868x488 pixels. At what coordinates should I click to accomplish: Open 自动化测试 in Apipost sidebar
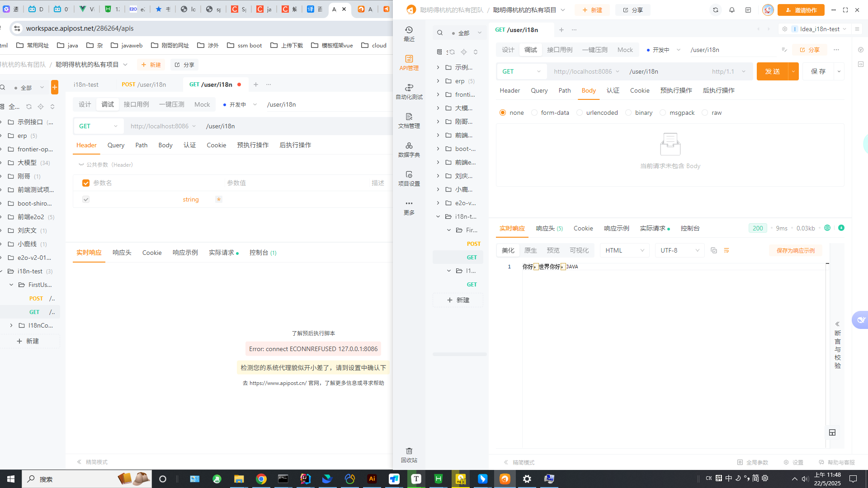click(x=409, y=92)
